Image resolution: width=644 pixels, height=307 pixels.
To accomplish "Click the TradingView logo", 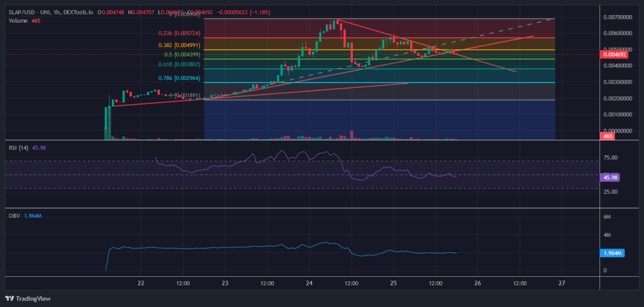I will (28, 299).
